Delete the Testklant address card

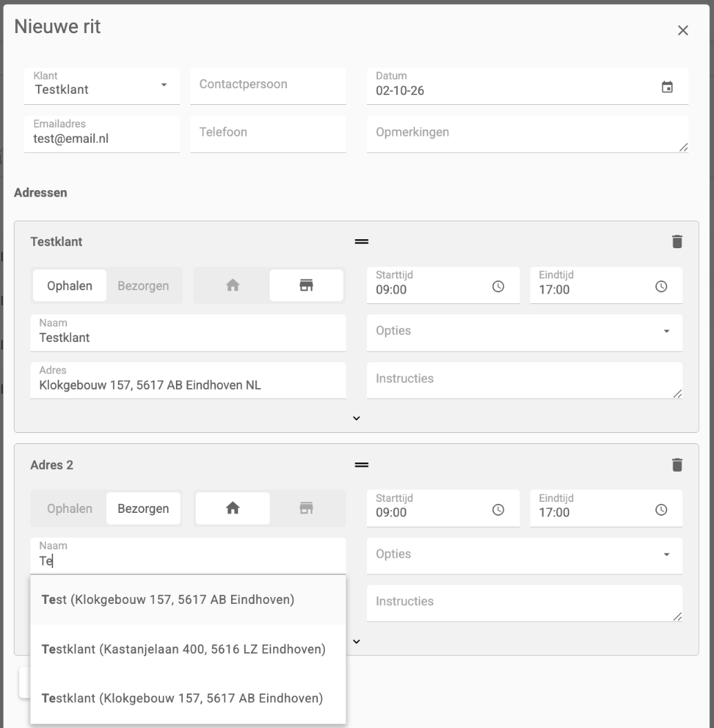coord(677,241)
